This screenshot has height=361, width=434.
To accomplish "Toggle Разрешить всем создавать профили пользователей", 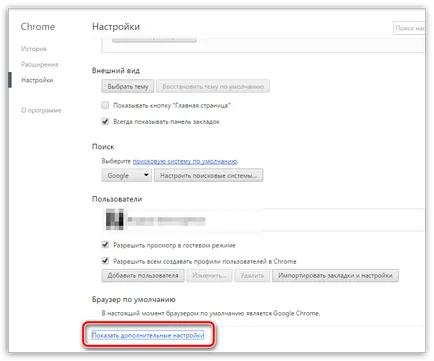I will [x=105, y=261].
